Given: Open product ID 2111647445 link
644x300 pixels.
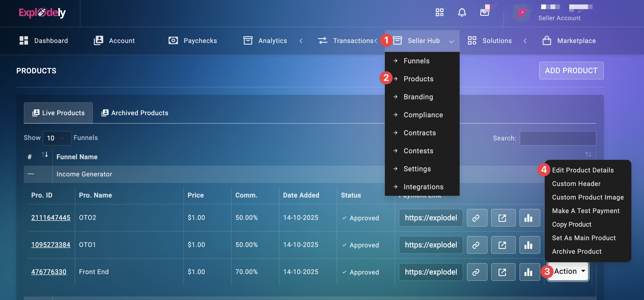Looking at the screenshot, I should click(x=50, y=218).
